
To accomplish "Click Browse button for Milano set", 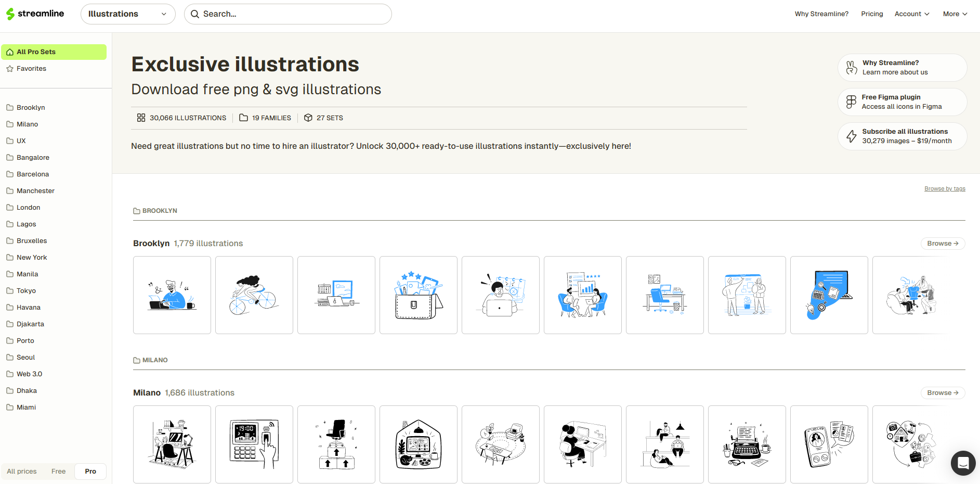I will [942, 393].
